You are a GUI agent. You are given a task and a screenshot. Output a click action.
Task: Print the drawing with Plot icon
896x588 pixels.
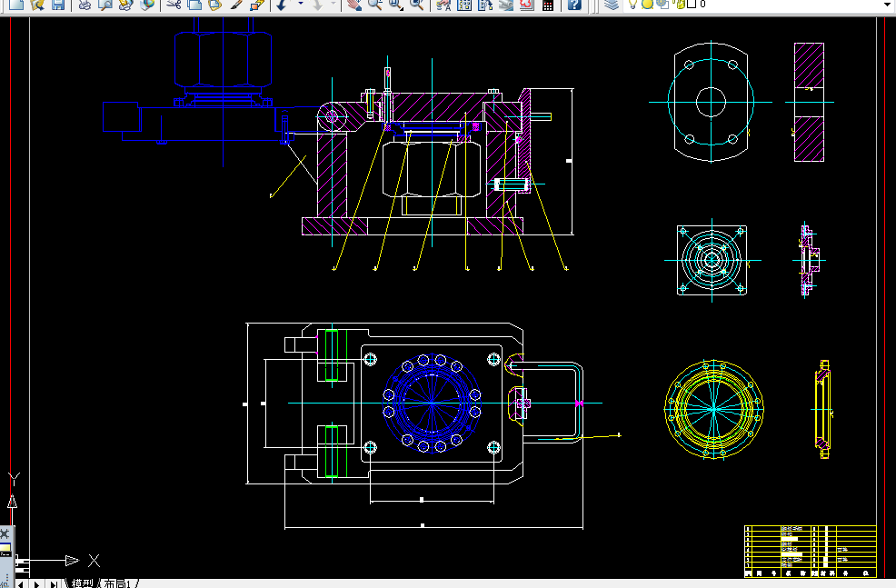pyautogui.click(x=85, y=5)
